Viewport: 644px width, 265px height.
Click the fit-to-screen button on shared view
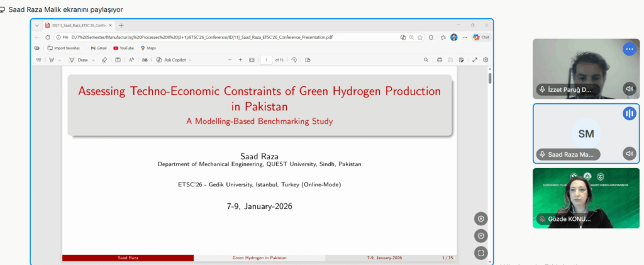[x=481, y=253]
